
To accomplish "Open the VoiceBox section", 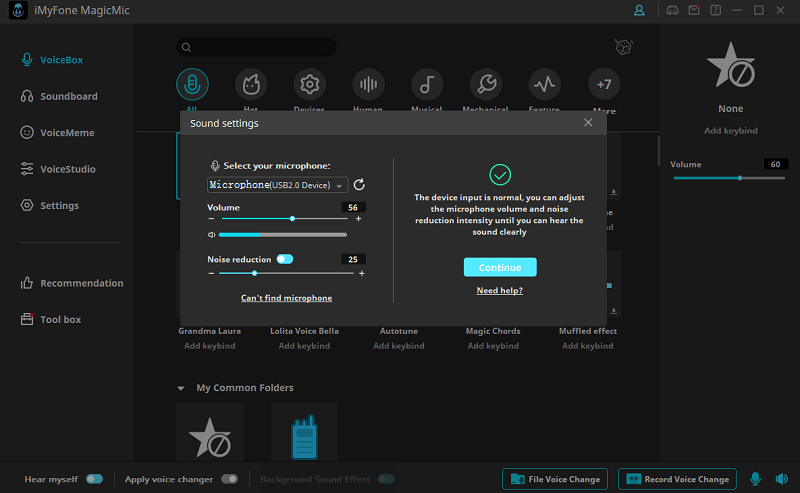I will point(52,60).
